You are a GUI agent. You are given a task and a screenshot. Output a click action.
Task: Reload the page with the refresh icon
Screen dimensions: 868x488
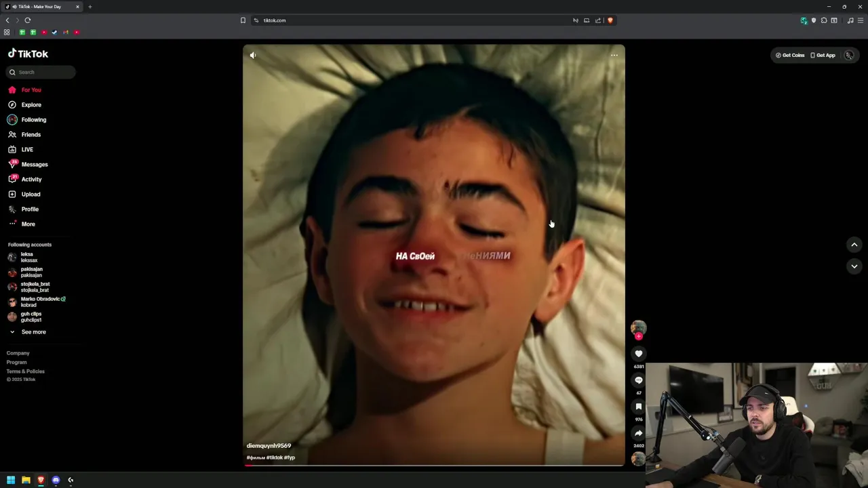[x=28, y=20]
